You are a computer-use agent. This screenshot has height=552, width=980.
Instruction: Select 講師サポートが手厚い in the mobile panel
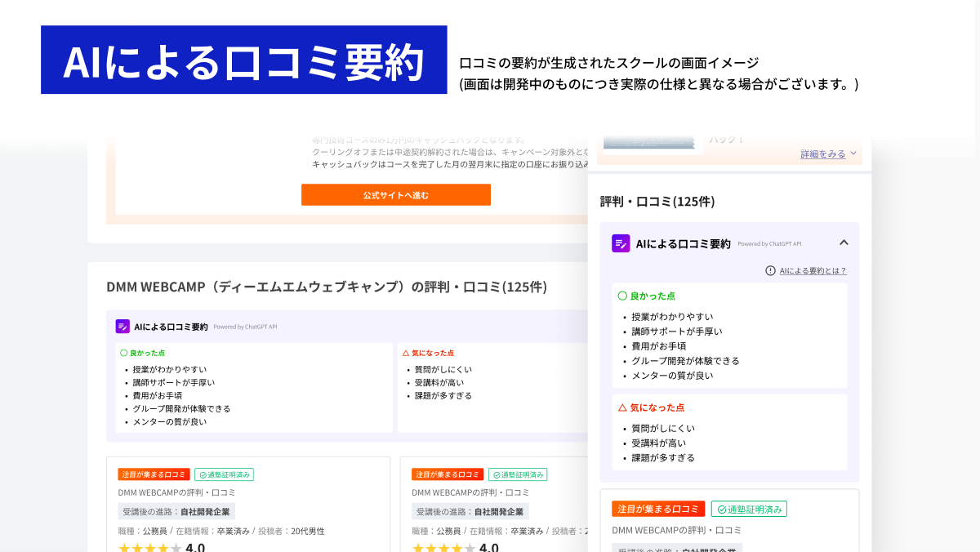pos(677,332)
